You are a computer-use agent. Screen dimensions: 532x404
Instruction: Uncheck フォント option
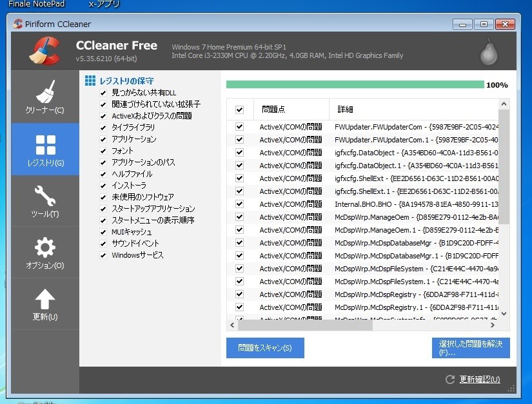coord(103,151)
